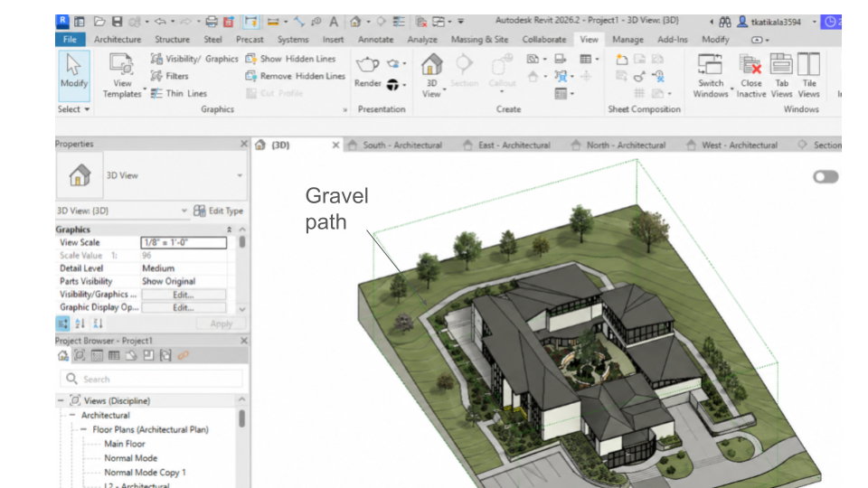Screen dimensions: 868x488
Task: Click the View Scale value field
Action: [x=184, y=242]
